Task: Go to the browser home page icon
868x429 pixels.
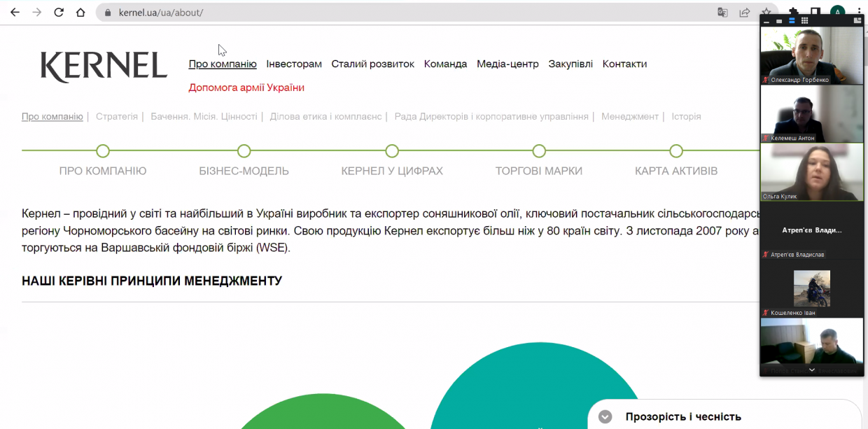Action: [80, 12]
